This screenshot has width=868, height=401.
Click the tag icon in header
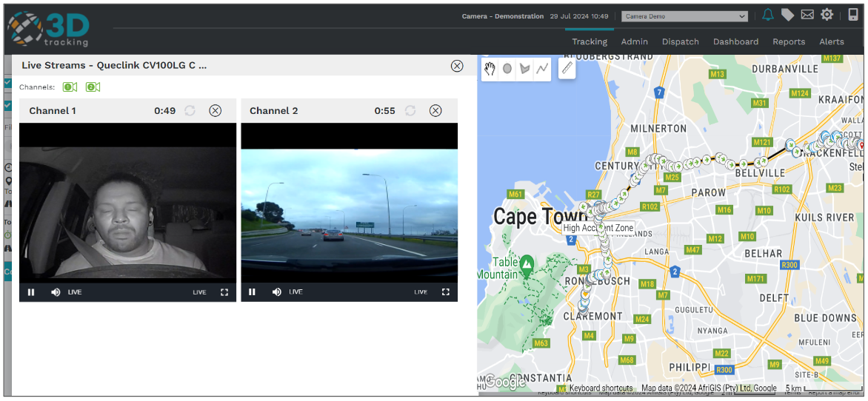[787, 15]
